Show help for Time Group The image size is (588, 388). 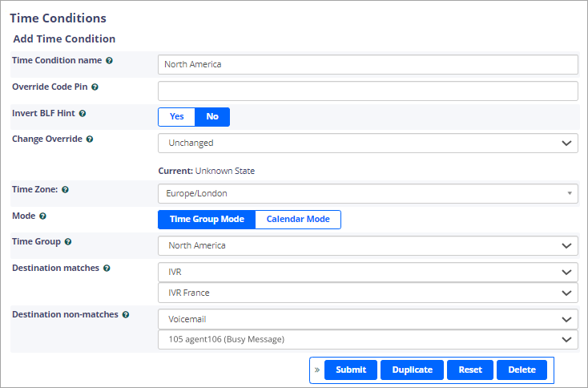[x=68, y=241]
